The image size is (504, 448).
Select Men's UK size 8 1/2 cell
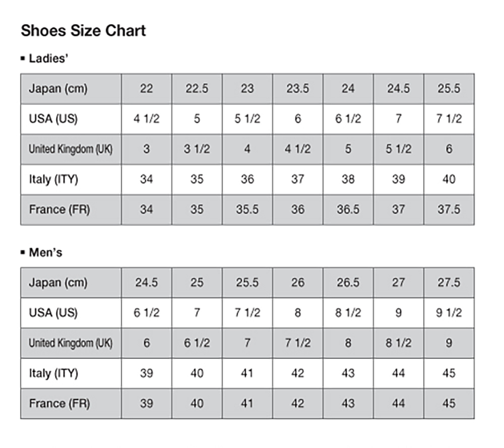[399, 343]
